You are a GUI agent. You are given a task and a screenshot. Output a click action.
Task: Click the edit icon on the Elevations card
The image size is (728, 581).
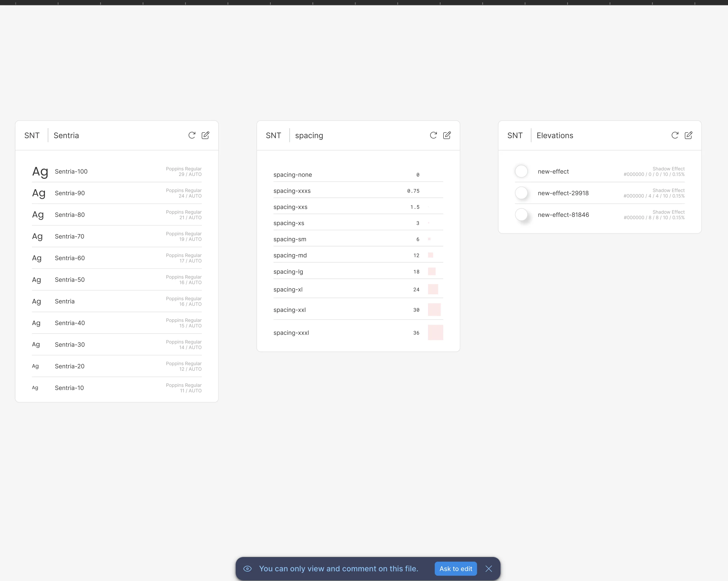pyautogui.click(x=688, y=135)
